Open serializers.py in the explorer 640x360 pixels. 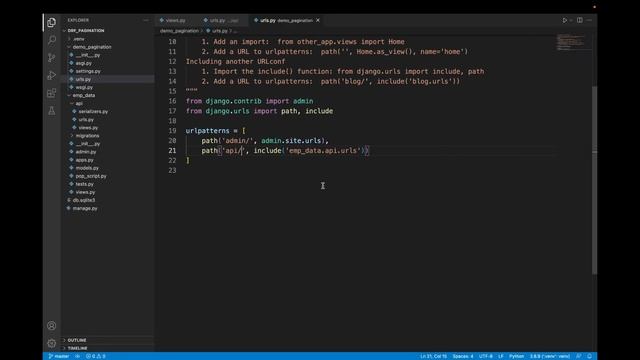[93, 111]
